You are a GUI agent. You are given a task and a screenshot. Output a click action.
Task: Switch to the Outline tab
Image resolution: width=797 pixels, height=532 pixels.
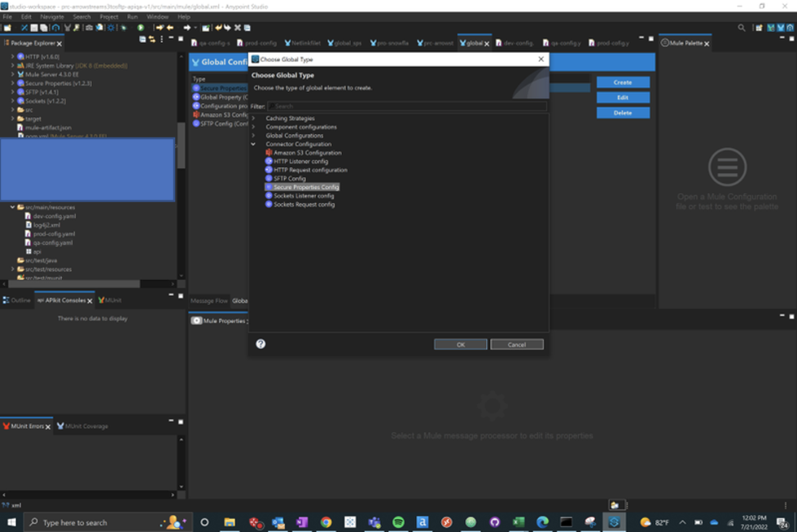(17, 300)
